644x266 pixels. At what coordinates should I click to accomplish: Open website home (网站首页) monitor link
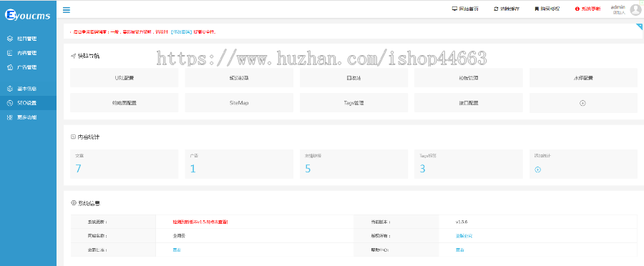(x=465, y=9)
